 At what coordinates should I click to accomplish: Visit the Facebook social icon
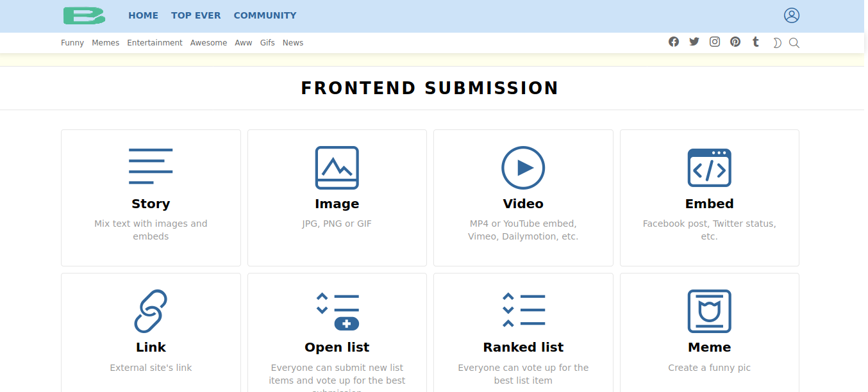674,42
